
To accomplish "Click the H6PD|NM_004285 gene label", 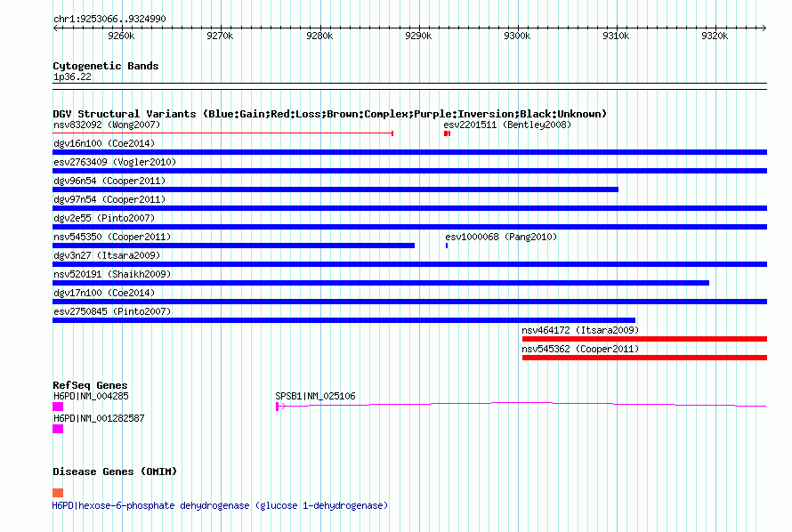I will coord(91,396).
